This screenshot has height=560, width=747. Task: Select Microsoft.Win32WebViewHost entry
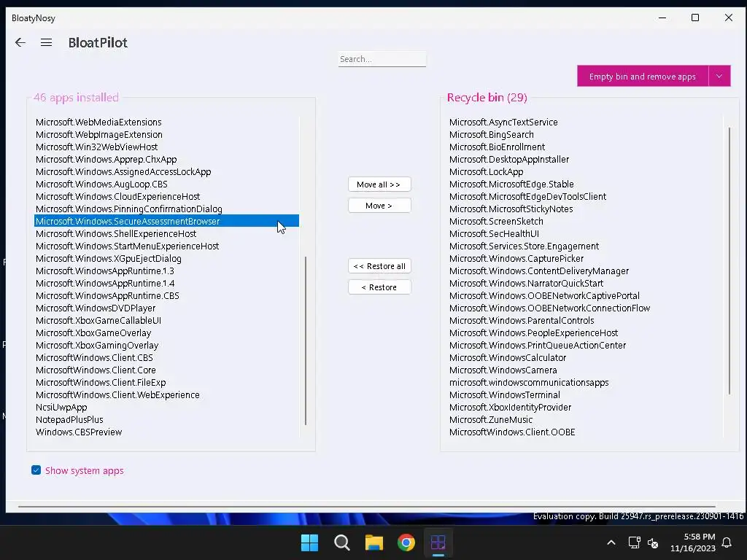pos(166,147)
